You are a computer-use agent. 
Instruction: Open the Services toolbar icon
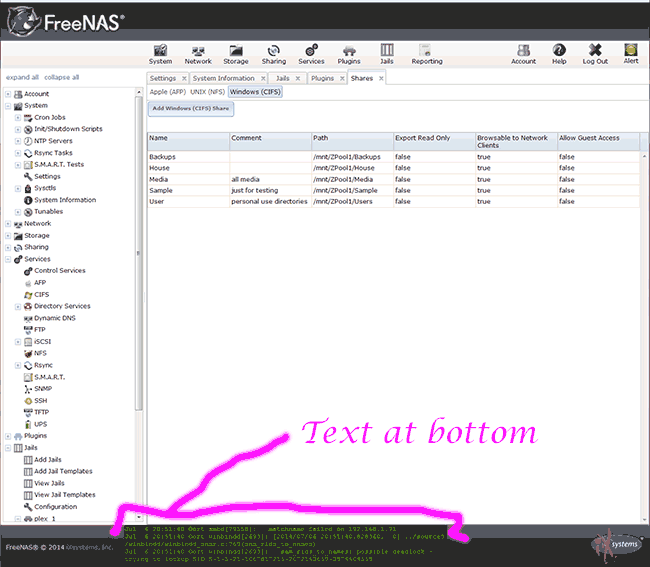[x=311, y=54]
